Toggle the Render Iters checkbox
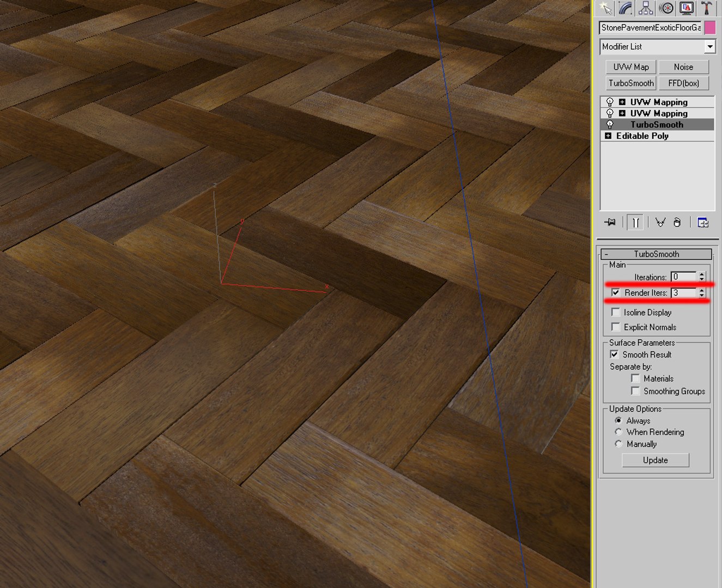722x588 pixels. tap(615, 293)
